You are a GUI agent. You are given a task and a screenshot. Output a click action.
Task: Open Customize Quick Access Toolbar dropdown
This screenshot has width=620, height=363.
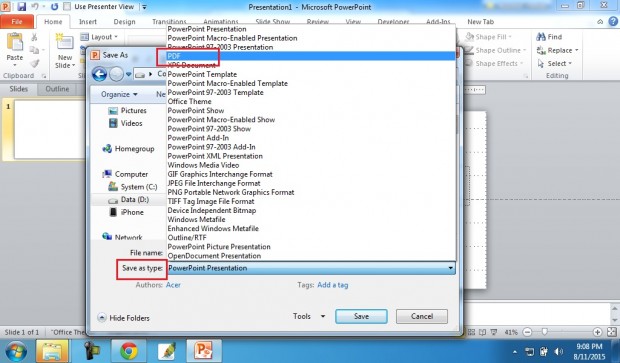[144, 7]
